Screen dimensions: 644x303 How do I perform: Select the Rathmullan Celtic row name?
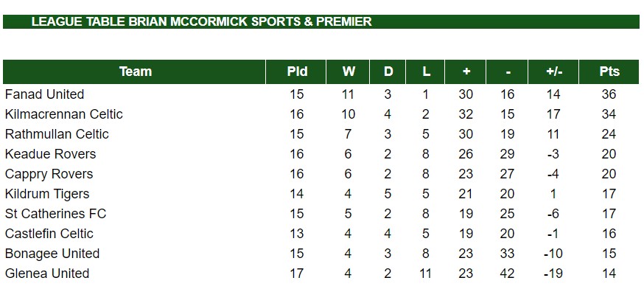coord(57,134)
